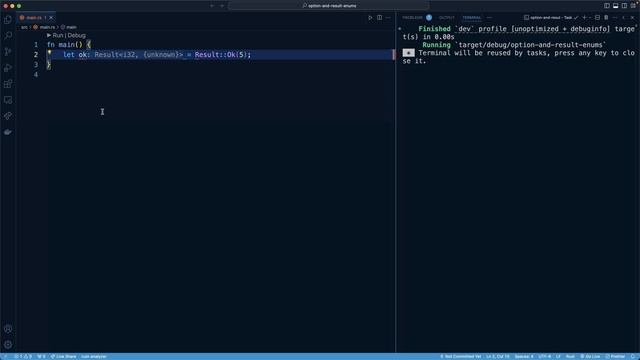Click Rust language mode selector
This screenshot has width=640, height=360.
pyautogui.click(x=570, y=356)
